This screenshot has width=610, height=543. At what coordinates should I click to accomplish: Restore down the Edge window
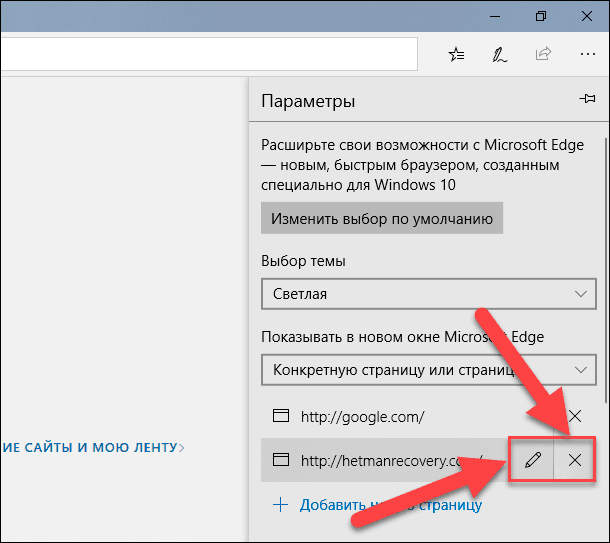tap(541, 16)
